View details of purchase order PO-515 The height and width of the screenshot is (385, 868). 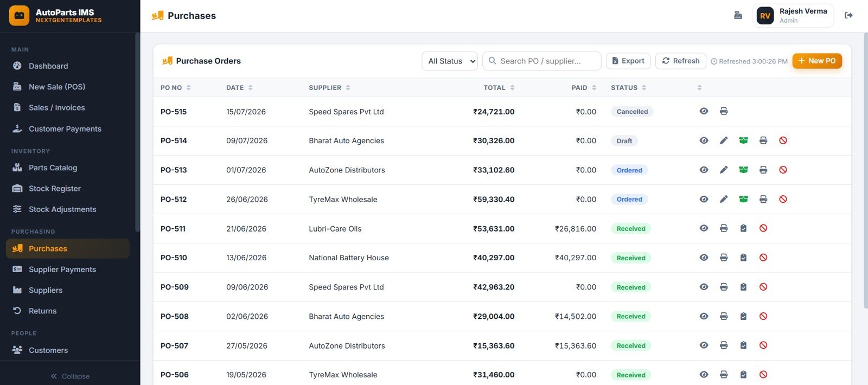click(x=704, y=111)
